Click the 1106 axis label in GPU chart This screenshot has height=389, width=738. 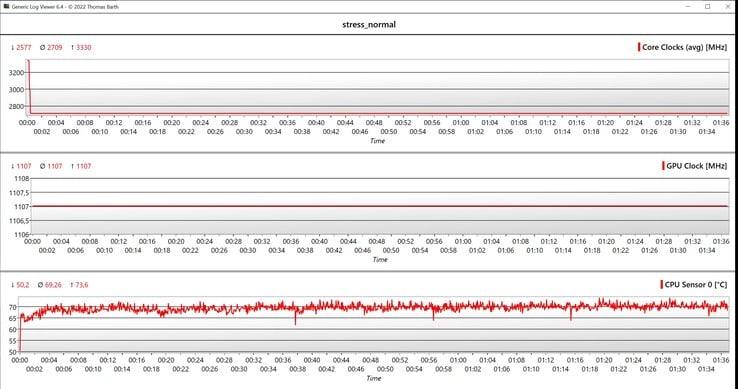coord(22,235)
